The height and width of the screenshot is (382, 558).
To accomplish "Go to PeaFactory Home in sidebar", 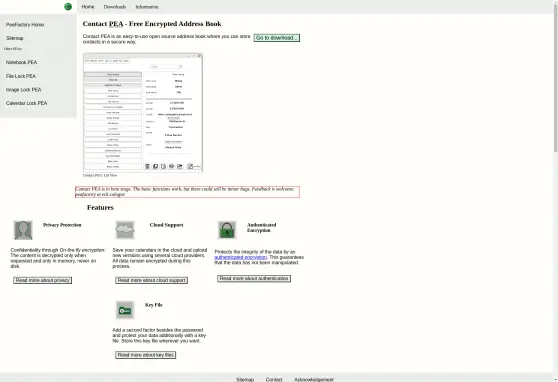I will point(25,25).
